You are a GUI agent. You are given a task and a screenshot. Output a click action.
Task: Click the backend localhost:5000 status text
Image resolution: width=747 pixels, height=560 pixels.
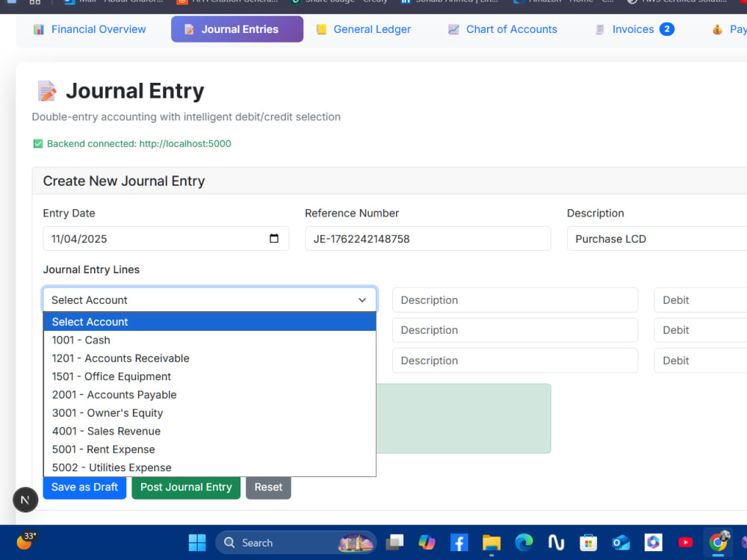point(139,144)
